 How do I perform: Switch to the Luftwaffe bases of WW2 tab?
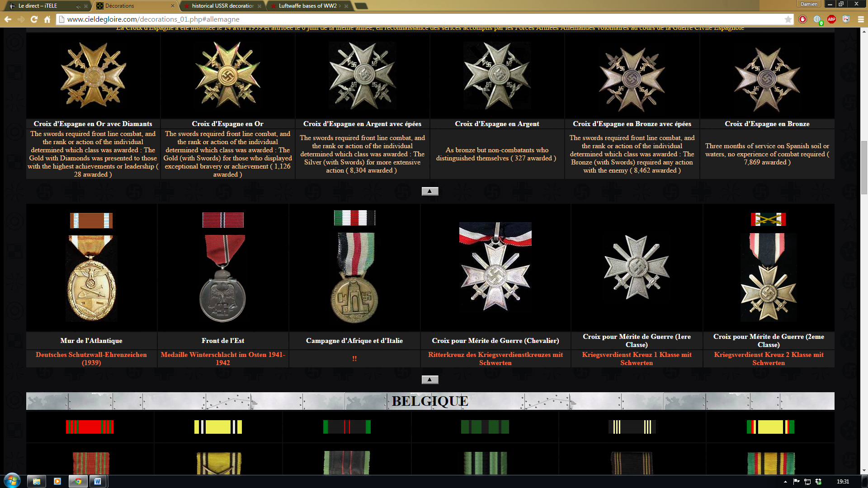point(307,6)
